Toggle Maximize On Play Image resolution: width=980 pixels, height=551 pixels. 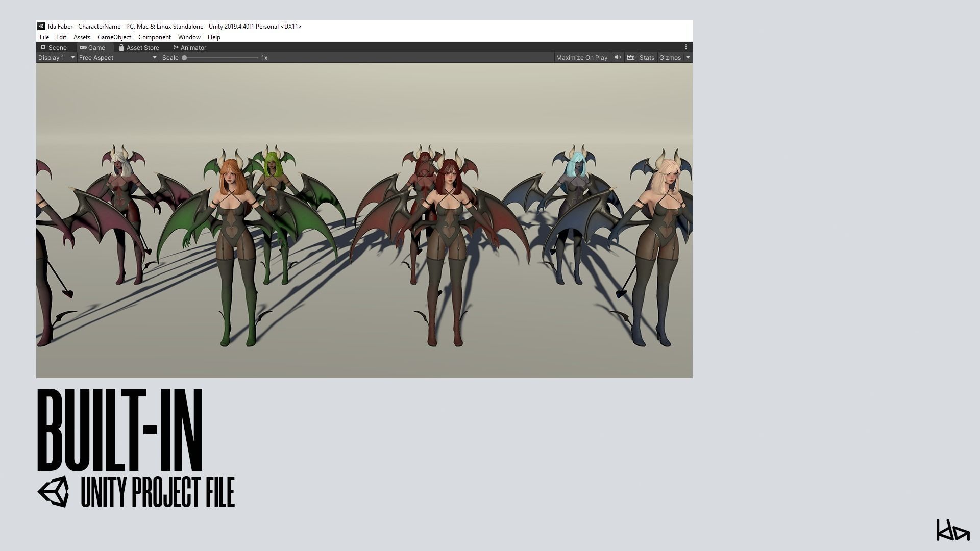pos(582,58)
